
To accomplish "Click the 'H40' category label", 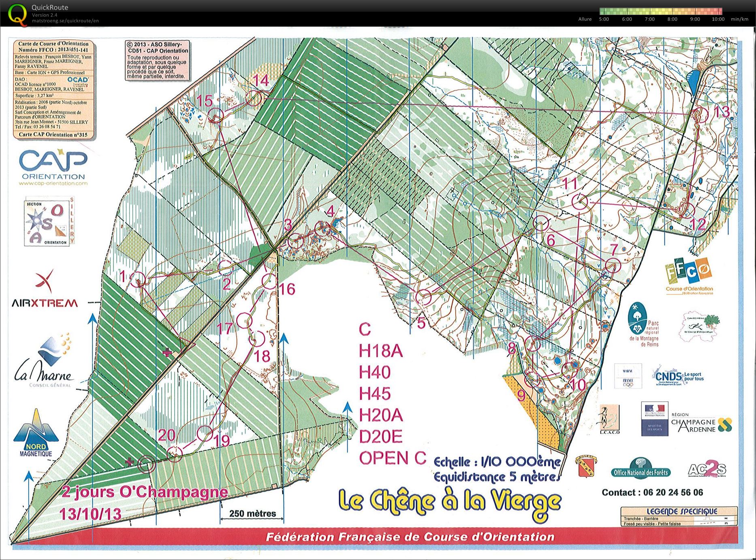I will point(375,372).
